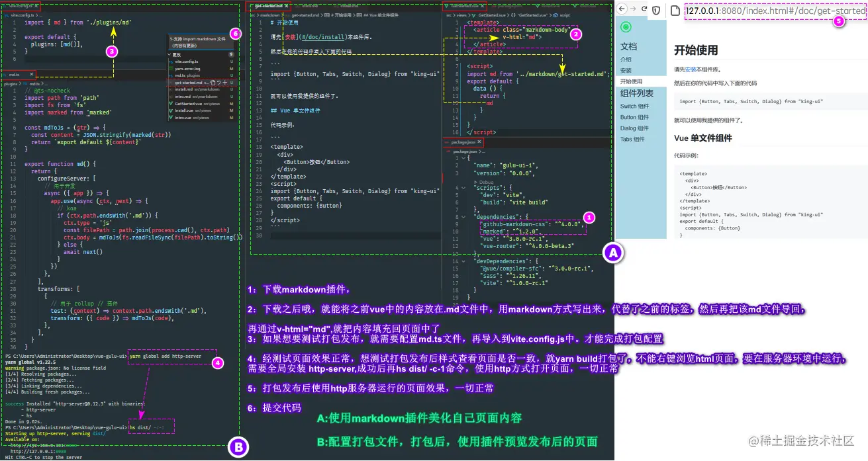Viewport: 868px width, 461px height.
Task: Click browser shield security icon
Action: [x=656, y=10]
